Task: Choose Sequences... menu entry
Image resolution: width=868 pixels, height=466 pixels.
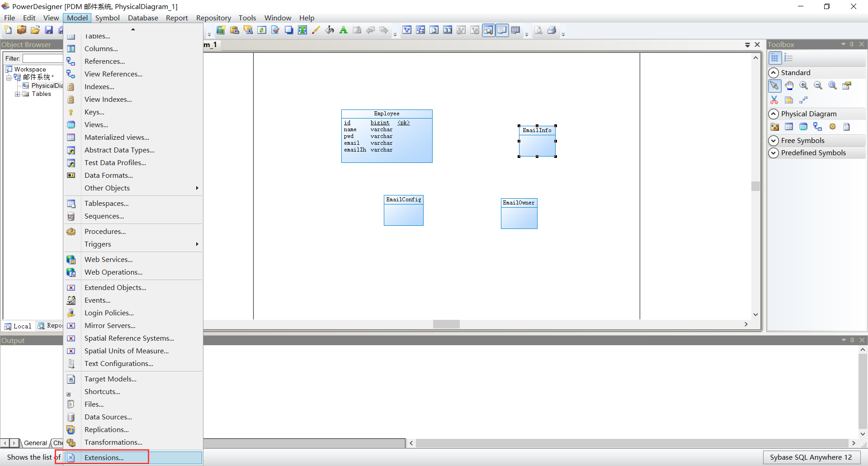Action: pyautogui.click(x=133, y=216)
